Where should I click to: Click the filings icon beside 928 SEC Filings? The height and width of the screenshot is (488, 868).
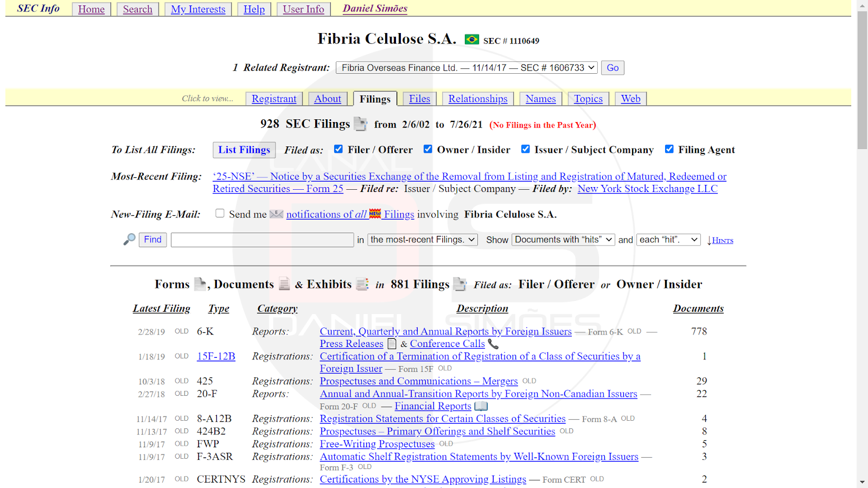(x=361, y=124)
